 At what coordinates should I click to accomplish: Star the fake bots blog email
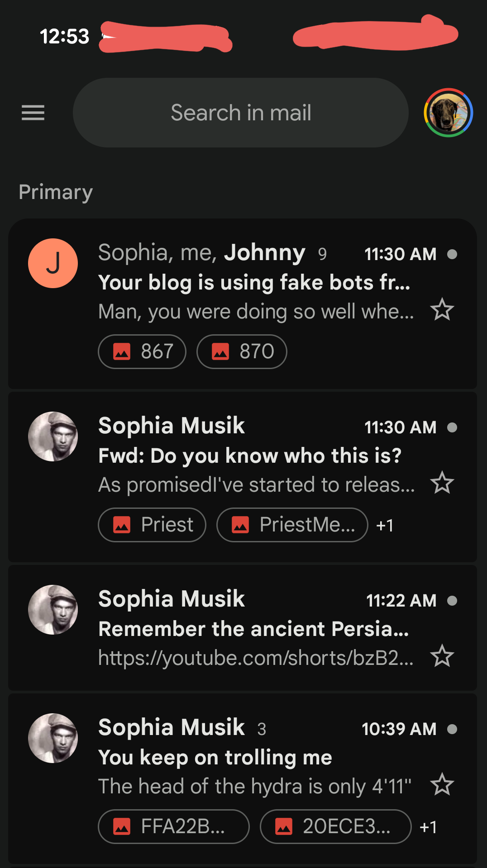click(x=442, y=310)
